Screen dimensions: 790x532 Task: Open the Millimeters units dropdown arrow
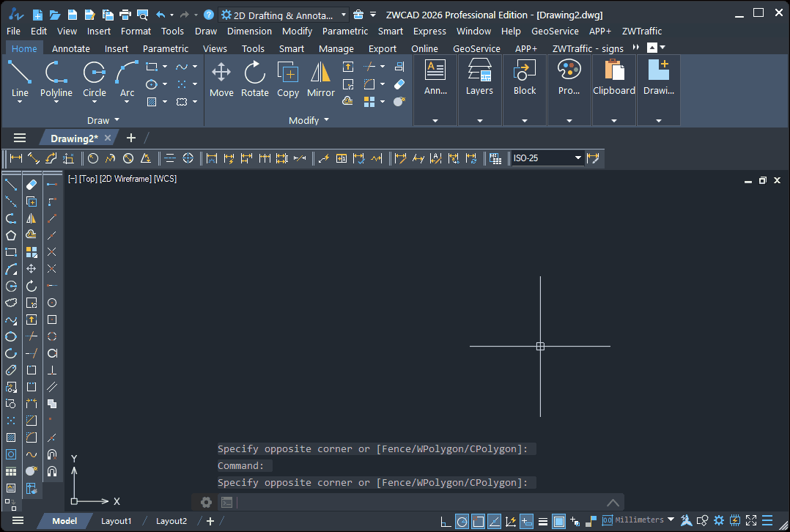tap(671, 520)
